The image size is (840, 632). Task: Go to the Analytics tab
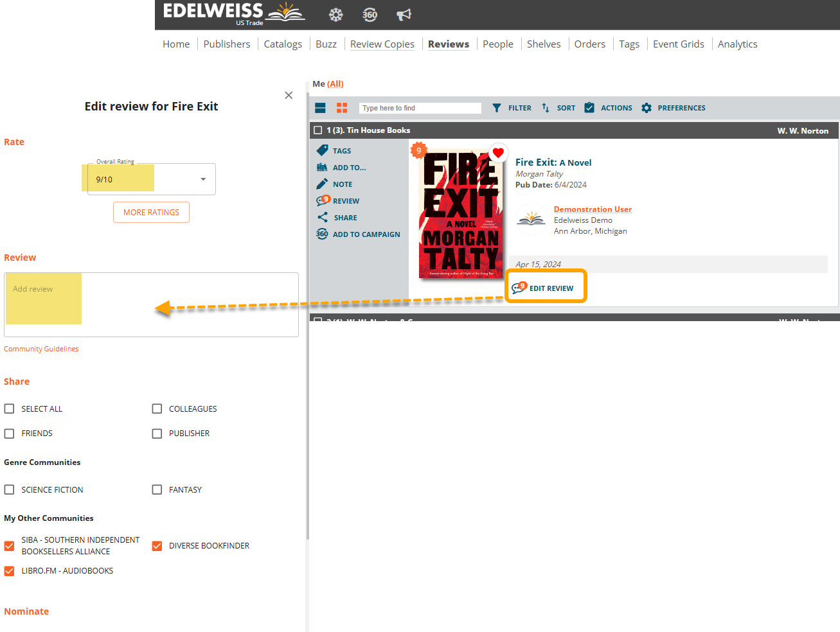click(738, 44)
